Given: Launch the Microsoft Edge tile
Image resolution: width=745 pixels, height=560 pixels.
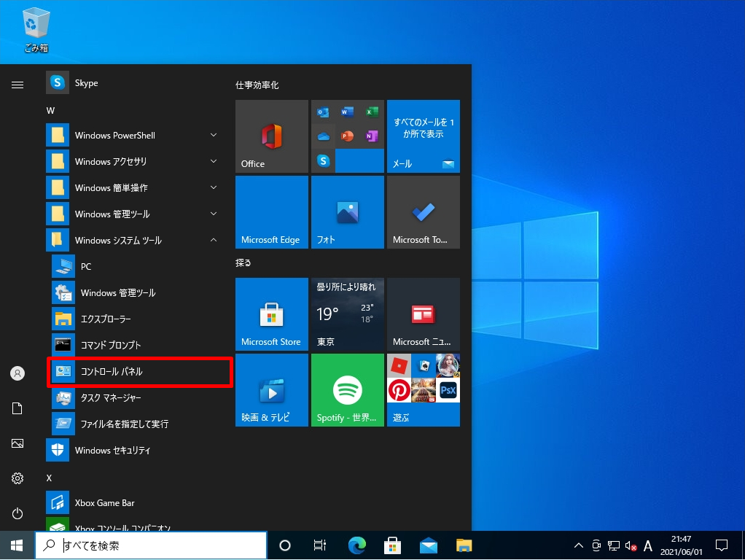Looking at the screenshot, I should click(x=272, y=212).
